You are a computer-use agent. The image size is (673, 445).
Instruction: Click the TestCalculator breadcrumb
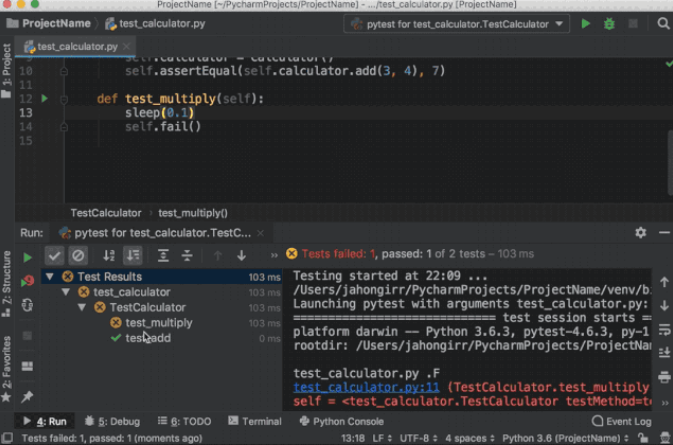pyautogui.click(x=106, y=213)
